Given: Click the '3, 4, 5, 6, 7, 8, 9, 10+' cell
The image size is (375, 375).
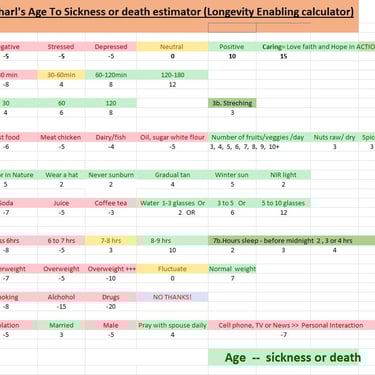Looking at the screenshot, I should [245, 147].
